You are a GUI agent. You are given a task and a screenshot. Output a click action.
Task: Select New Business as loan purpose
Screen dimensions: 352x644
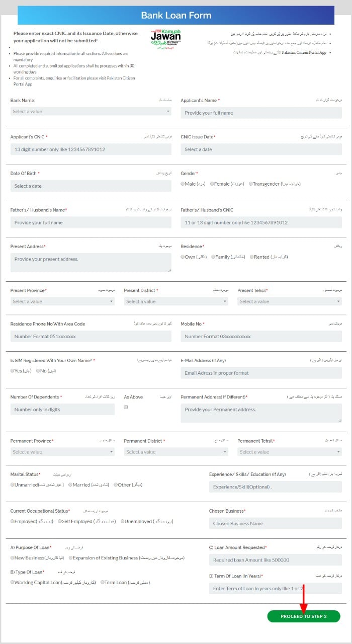coord(13,558)
